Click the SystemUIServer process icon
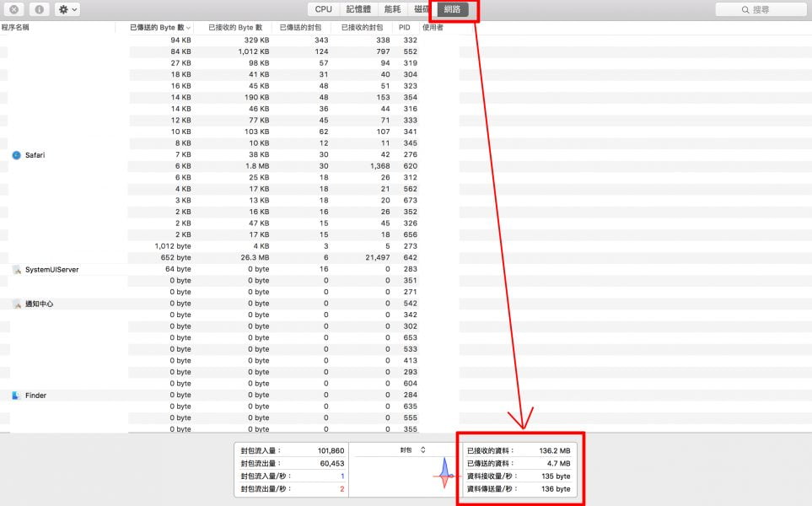The height and width of the screenshot is (506, 812). (x=16, y=269)
